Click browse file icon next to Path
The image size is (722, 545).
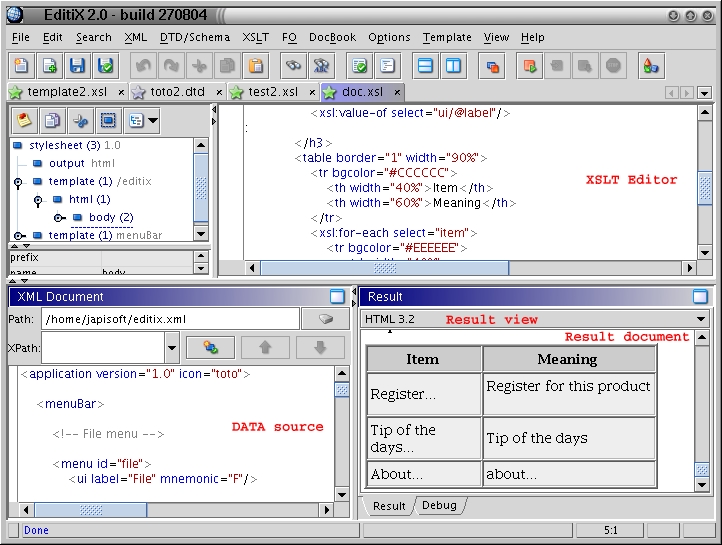click(326, 319)
